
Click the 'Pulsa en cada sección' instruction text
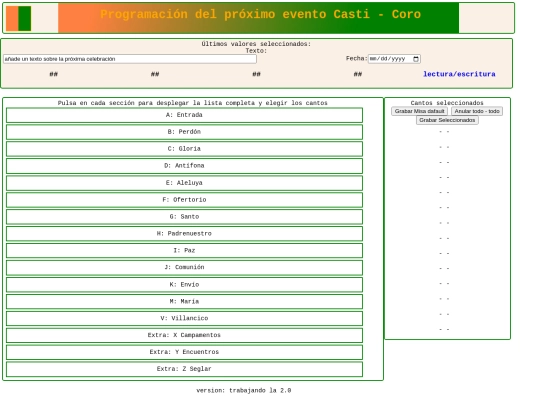pos(193,103)
